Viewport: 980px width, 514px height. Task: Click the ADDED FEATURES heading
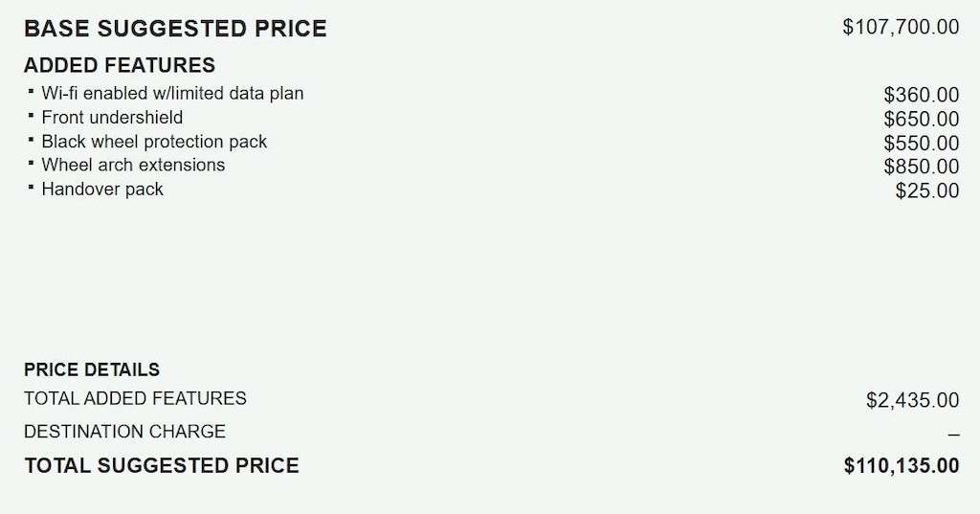tap(120, 65)
